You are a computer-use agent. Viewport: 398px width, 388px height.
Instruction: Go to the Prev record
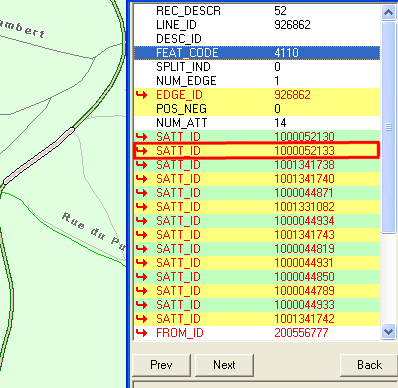pos(161,365)
